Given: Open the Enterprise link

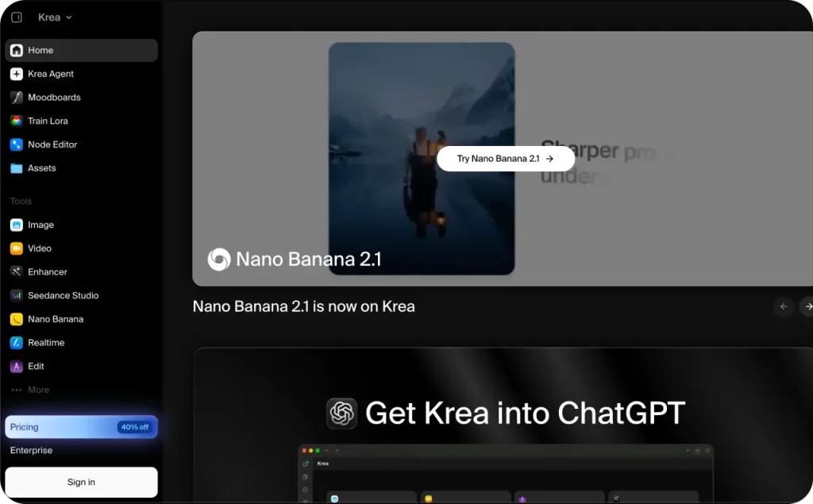Looking at the screenshot, I should (31, 451).
